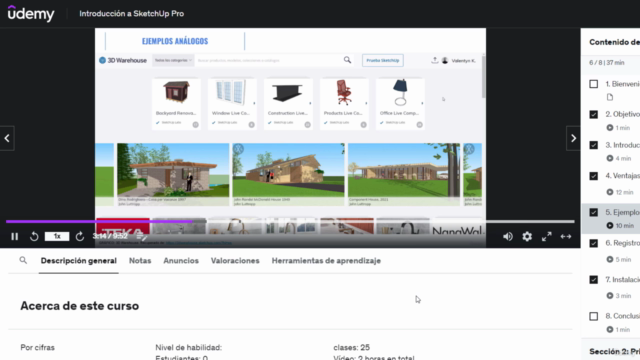Select the Construction Live Components card
The image size is (640, 360).
[x=288, y=104]
